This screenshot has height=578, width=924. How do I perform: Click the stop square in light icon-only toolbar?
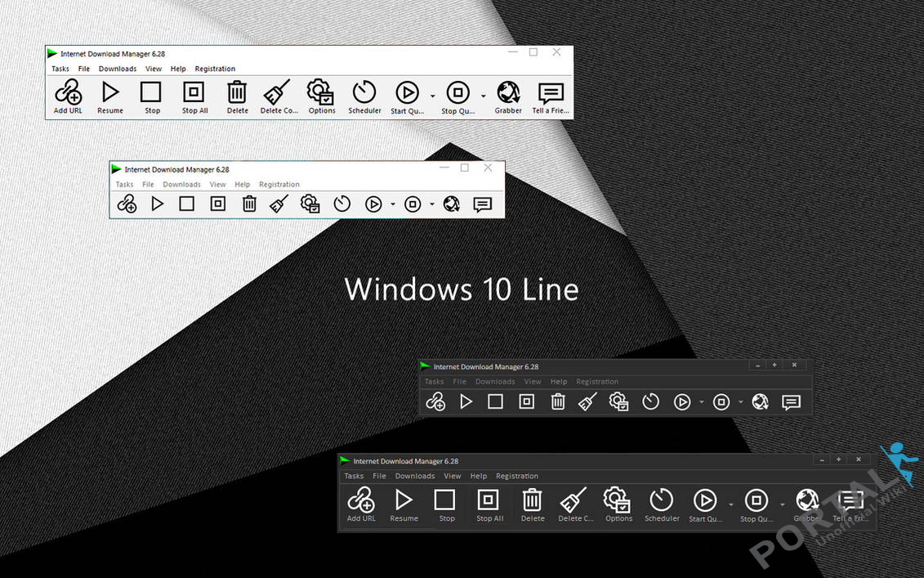(x=187, y=204)
